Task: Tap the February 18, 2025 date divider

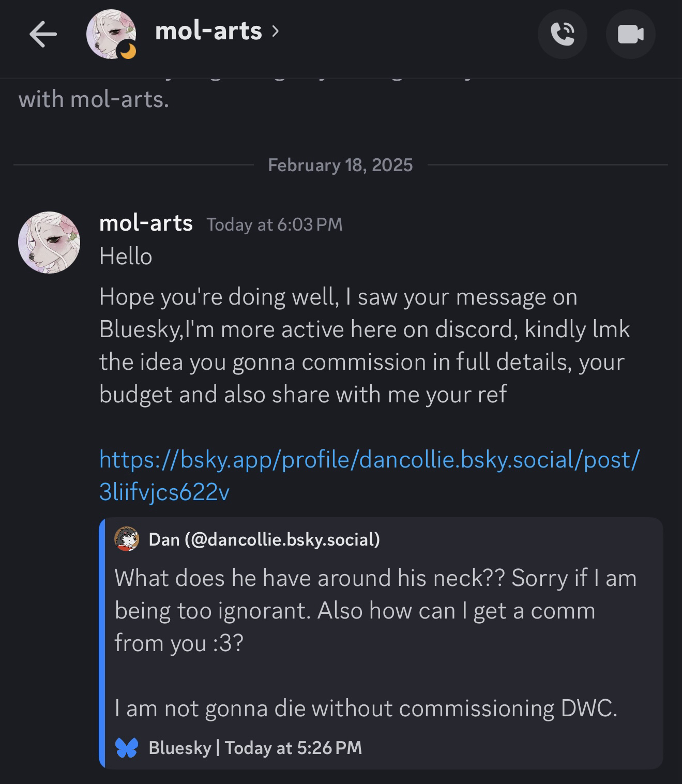Action: click(x=340, y=165)
